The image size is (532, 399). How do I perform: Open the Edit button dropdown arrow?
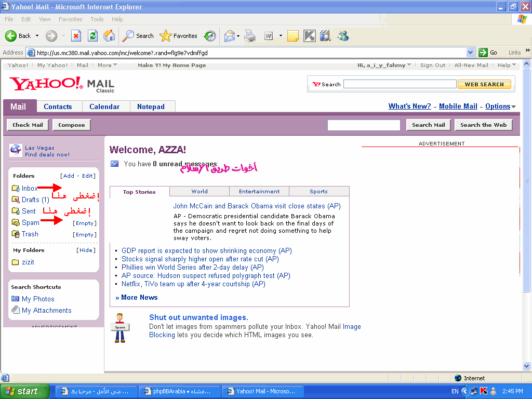click(x=281, y=36)
